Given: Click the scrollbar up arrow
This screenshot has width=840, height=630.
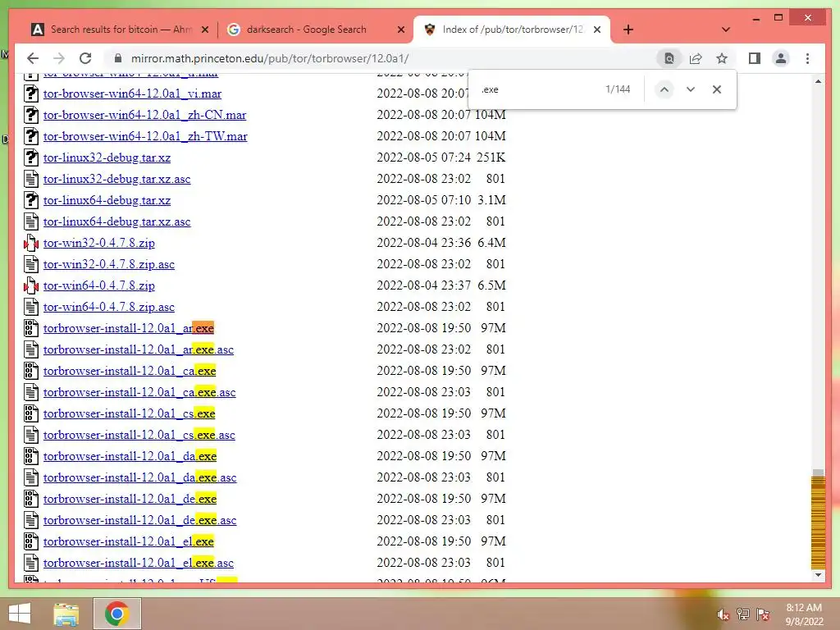Looking at the screenshot, I should point(818,81).
